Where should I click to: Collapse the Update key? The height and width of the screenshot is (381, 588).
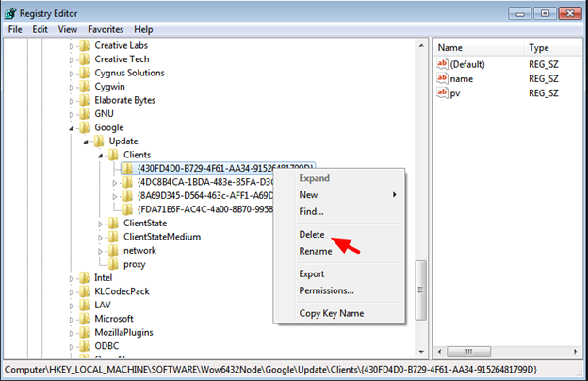click(x=86, y=141)
